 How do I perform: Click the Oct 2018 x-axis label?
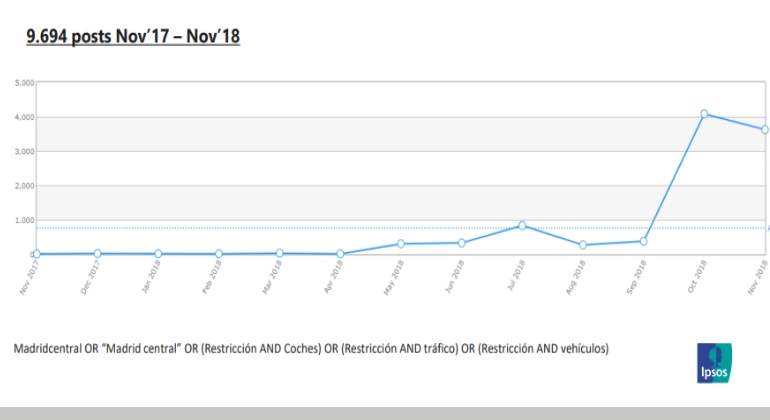697,277
